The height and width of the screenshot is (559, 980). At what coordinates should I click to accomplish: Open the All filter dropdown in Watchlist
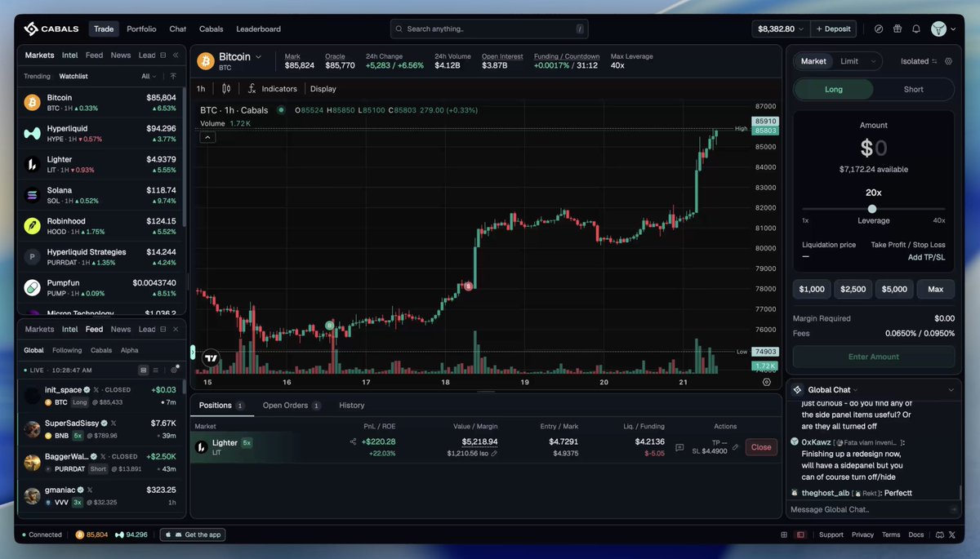(149, 76)
